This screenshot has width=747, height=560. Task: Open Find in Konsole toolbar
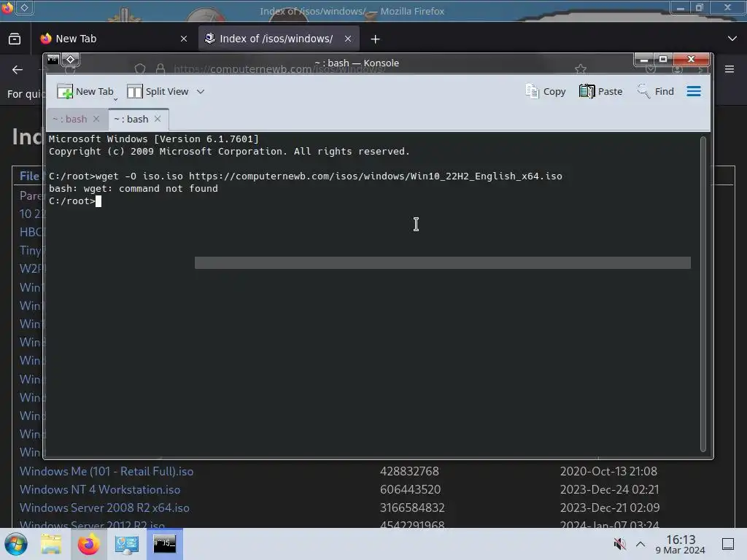(655, 91)
